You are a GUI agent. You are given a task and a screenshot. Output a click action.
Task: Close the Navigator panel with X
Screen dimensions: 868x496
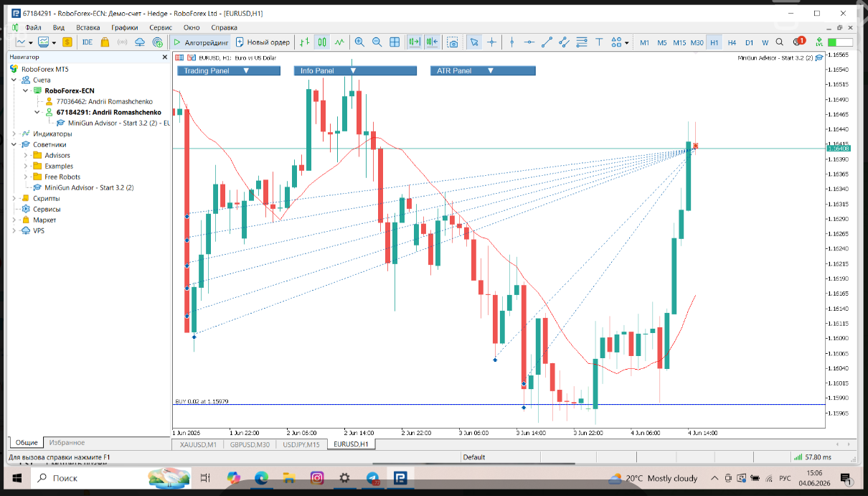(164, 57)
